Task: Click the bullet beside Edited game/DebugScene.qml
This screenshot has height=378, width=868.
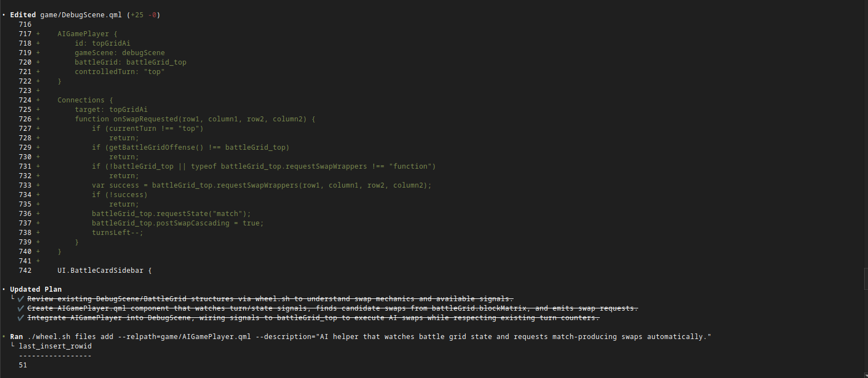Action: coord(4,15)
